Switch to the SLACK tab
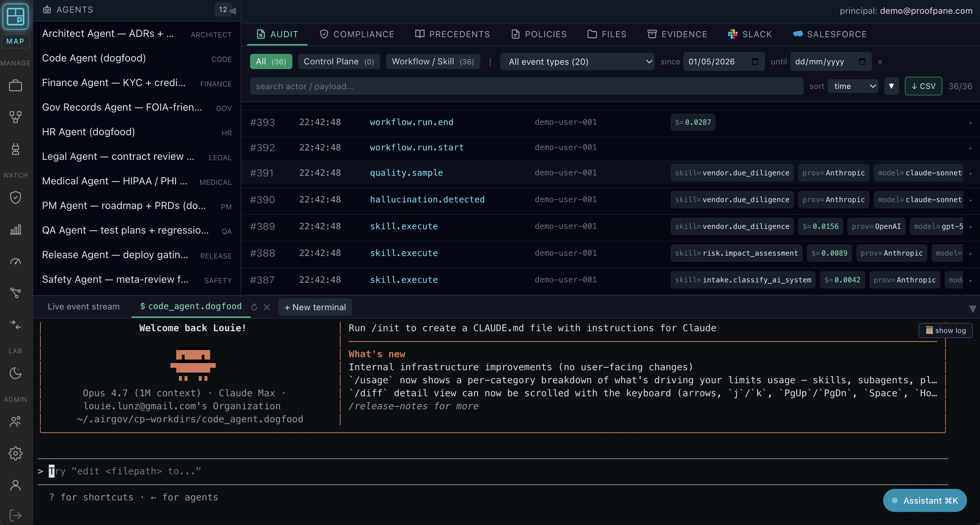The image size is (980, 525). [749, 34]
